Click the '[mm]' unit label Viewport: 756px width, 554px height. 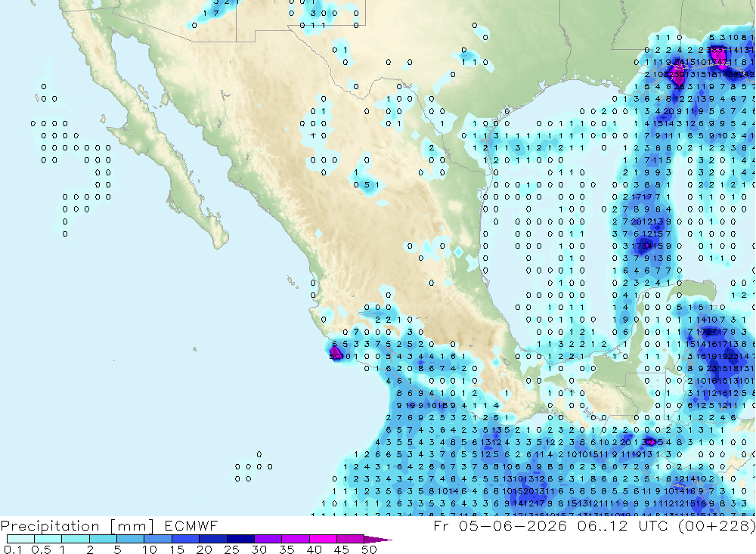click(x=132, y=526)
